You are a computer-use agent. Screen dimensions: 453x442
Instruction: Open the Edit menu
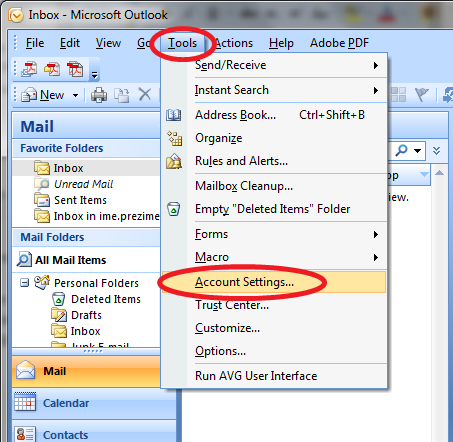70,43
